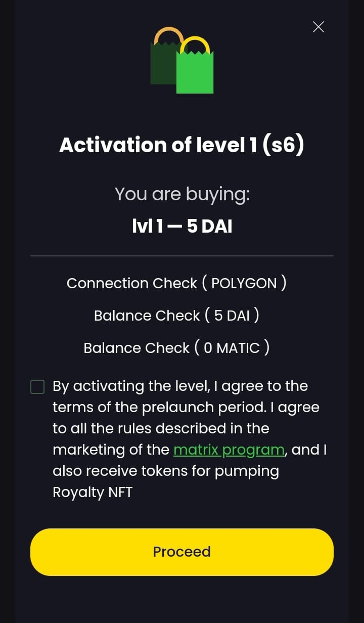Click the word POLYGON in parentheses
364x623 pixels.
[x=244, y=283]
